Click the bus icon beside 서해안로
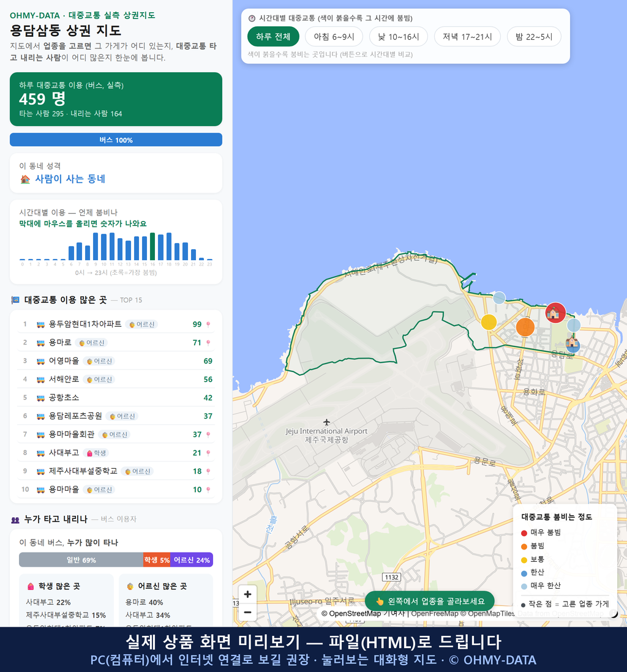 coord(40,379)
